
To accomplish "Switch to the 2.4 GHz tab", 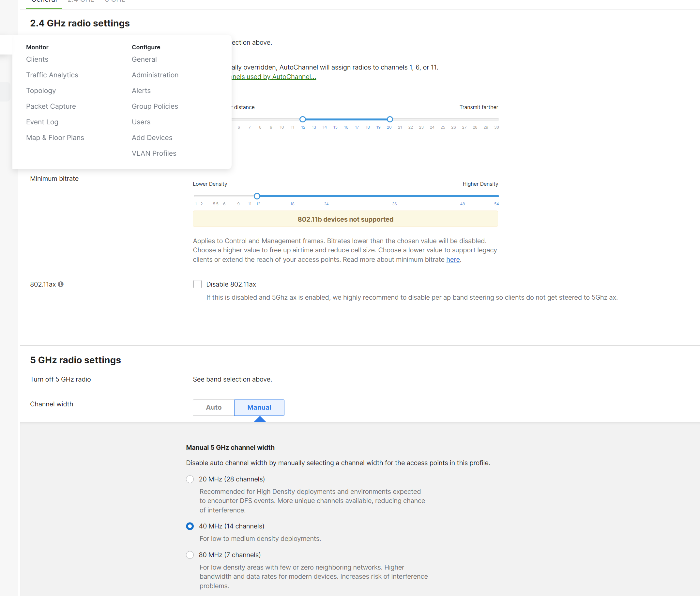I will 81,2.
